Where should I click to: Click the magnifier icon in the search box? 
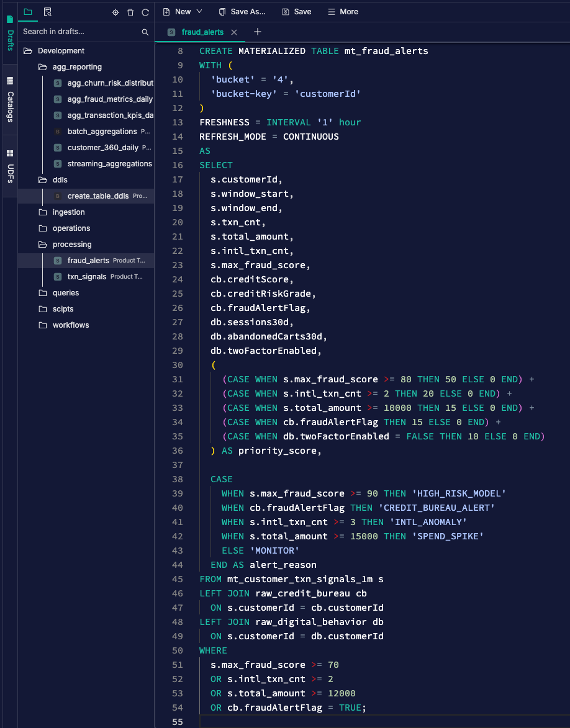click(x=145, y=32)
